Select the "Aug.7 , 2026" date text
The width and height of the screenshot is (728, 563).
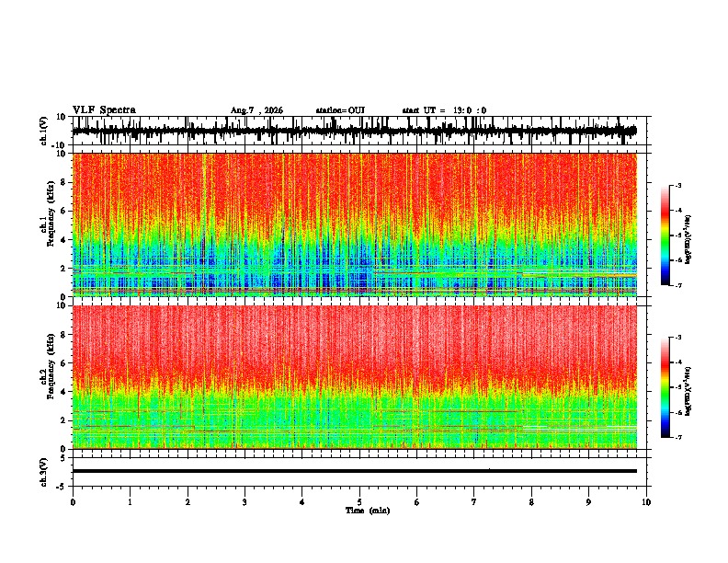click(256, 110)
